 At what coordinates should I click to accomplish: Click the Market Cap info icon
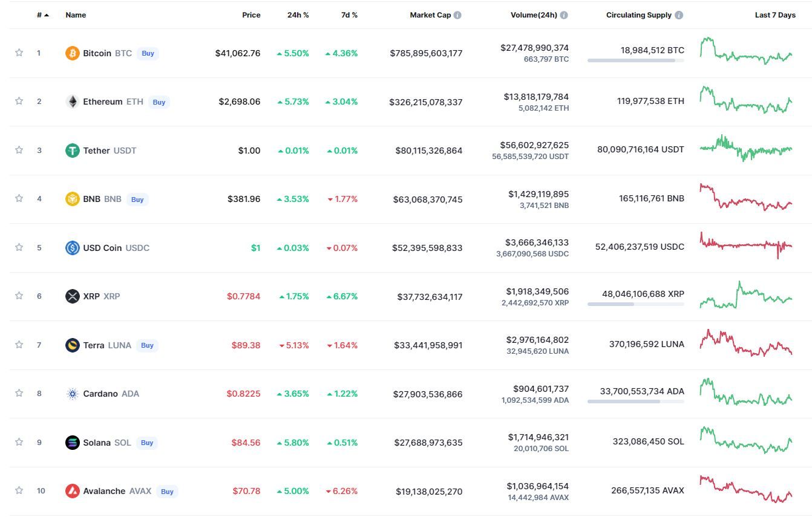pyautogui.click(x=457, y=15)
